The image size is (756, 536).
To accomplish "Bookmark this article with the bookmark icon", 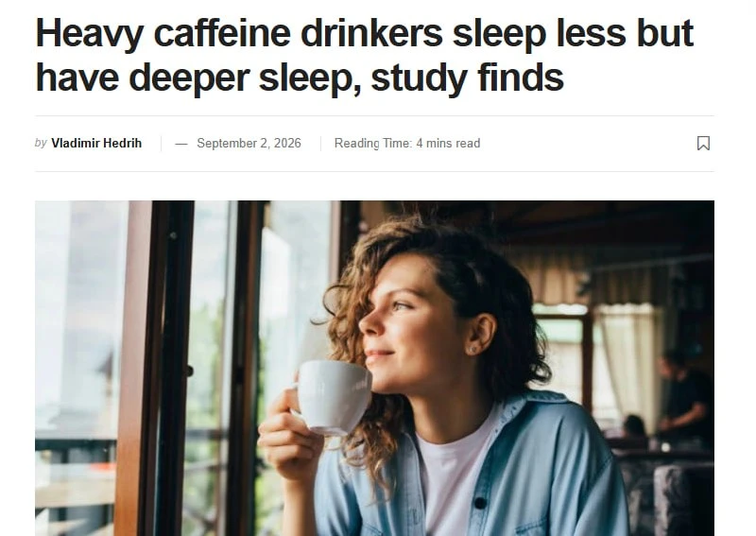I will [703, 144].
